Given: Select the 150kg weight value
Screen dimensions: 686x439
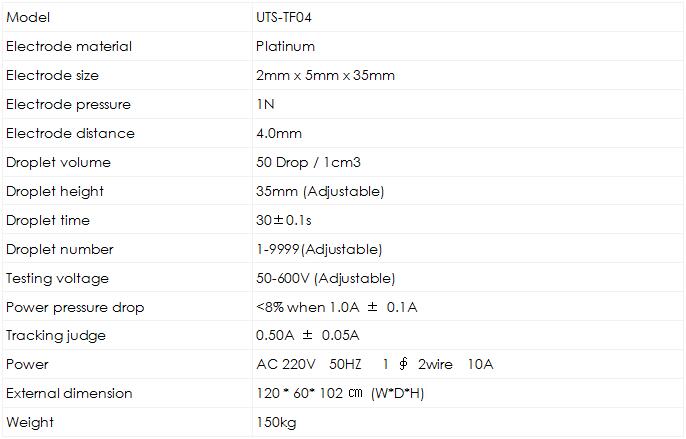Looking at the screenshot, I should point(277,422).
